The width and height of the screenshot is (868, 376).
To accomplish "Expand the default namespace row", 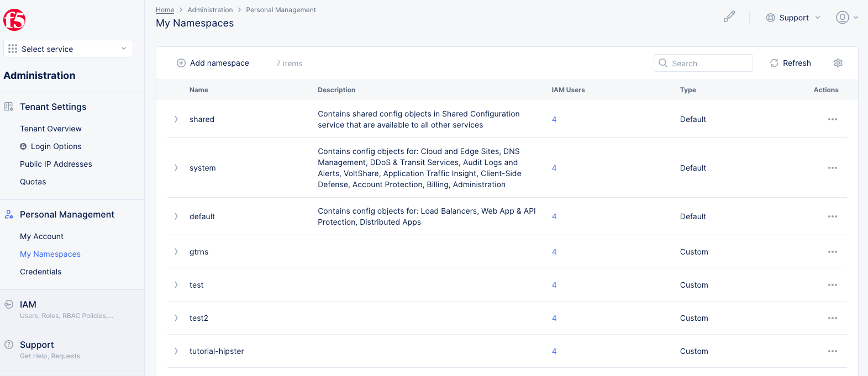I will click(x=176, y=216).
